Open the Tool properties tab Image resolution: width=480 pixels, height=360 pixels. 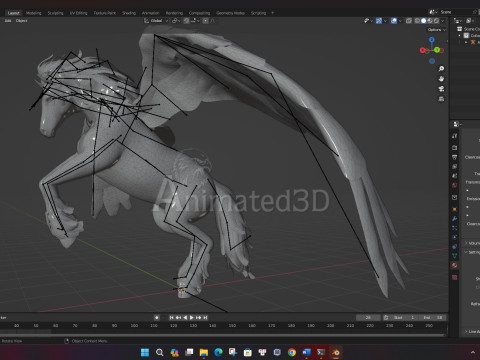[454, 136]
